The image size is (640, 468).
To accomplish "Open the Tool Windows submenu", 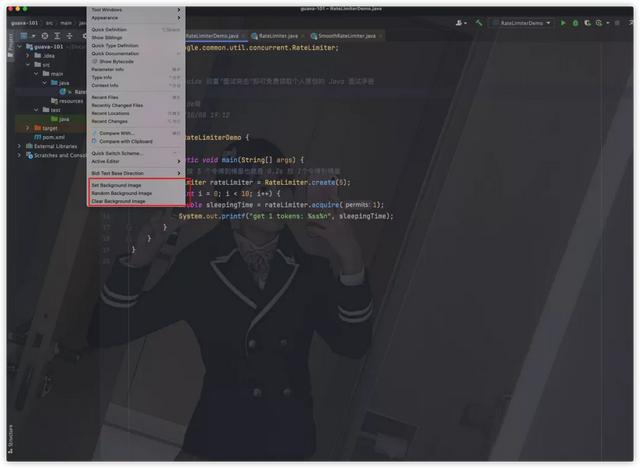I will point(136,10).
